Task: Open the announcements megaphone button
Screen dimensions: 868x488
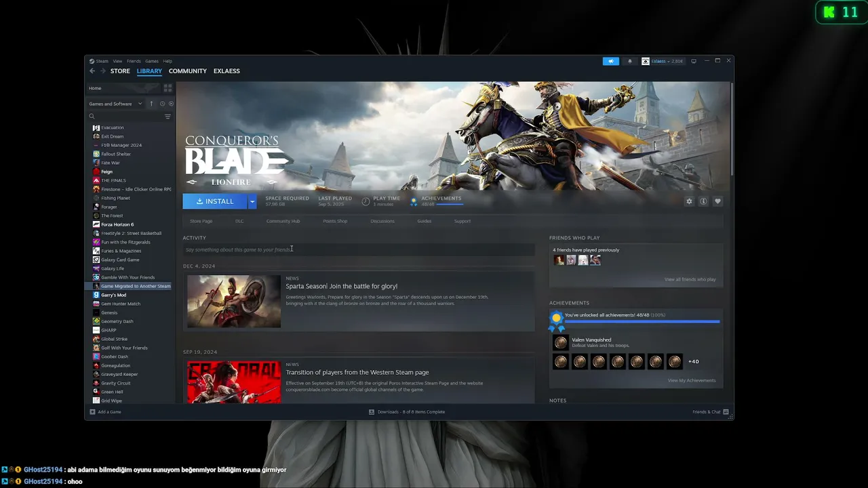Action: (610, 61)
